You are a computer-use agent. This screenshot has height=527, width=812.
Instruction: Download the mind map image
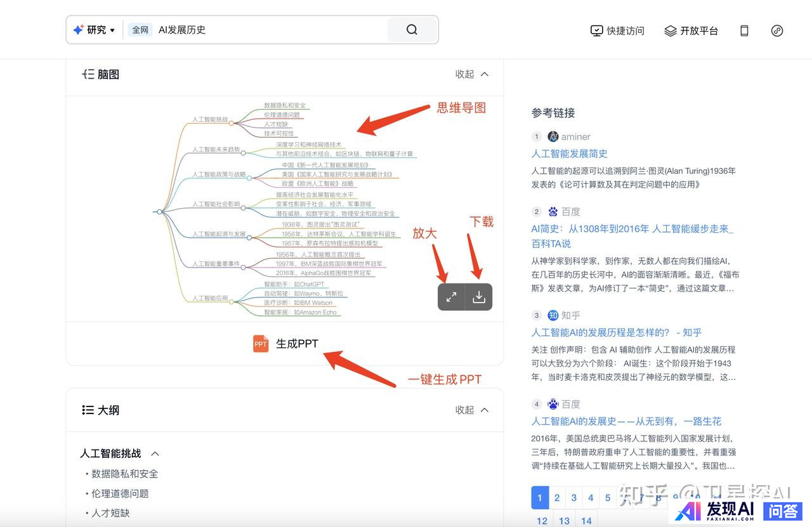[x=479, y=297]
